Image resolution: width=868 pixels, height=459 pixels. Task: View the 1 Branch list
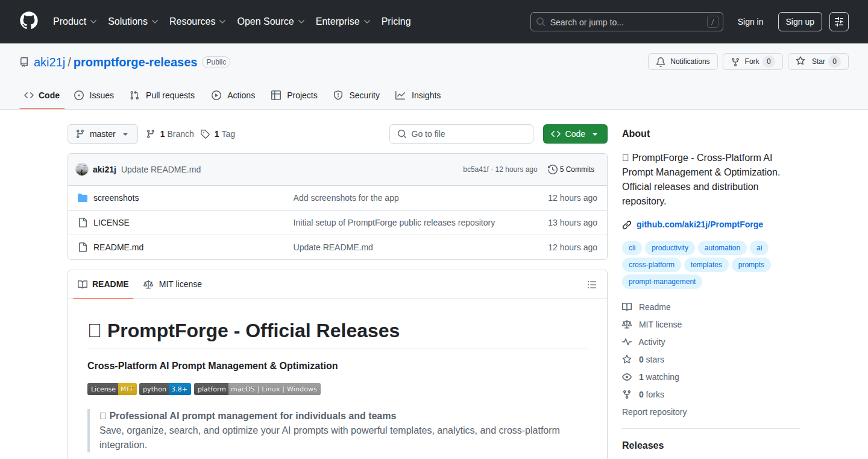[170, 134]
